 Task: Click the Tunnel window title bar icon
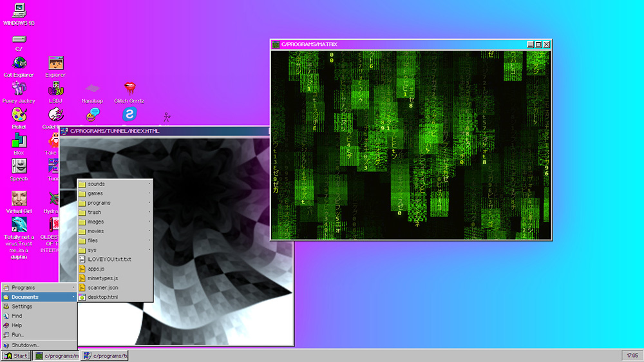coord(64,131)
